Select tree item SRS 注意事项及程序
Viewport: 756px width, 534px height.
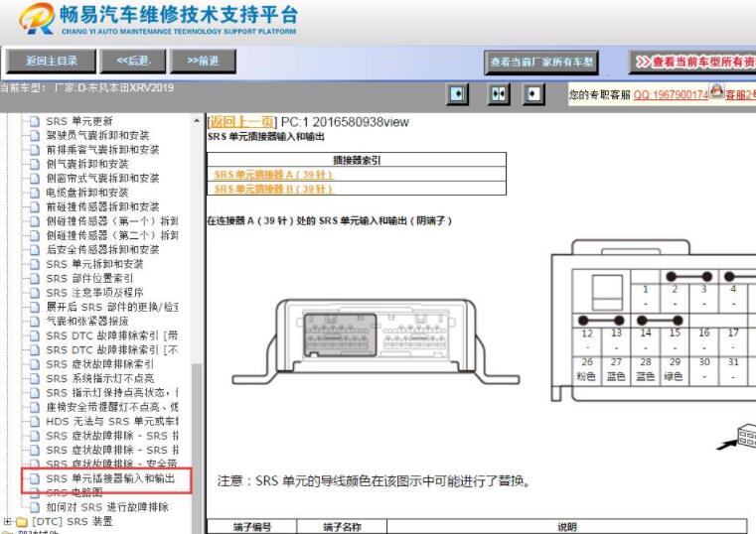94,293
